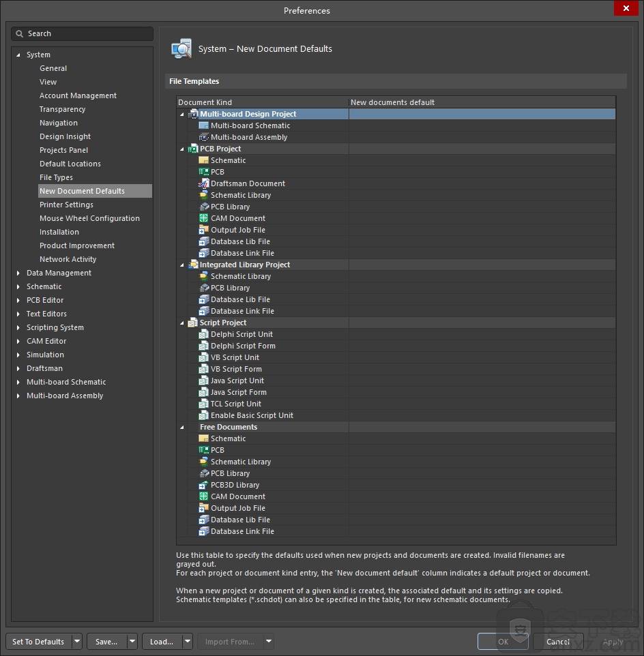Click the Java Script Unit icon
The width and height of the screenshot is (644, 656).
[203, 381]
